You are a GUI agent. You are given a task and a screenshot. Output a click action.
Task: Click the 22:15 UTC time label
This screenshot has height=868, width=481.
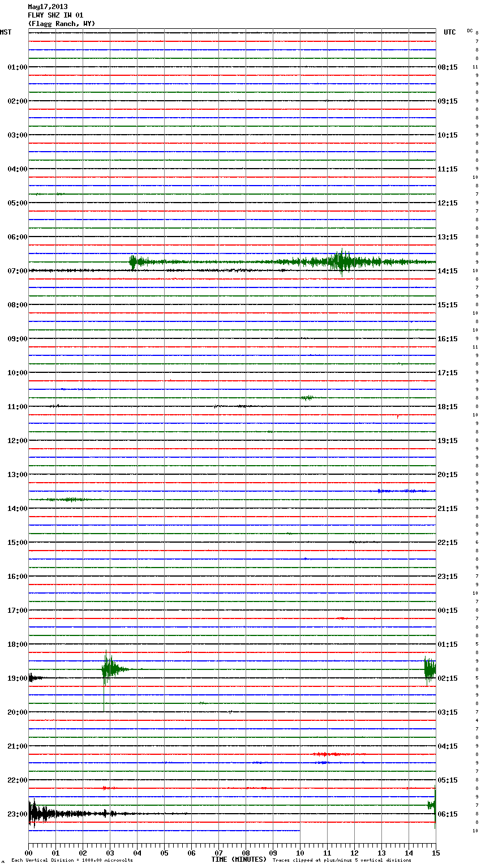[448, 543]
